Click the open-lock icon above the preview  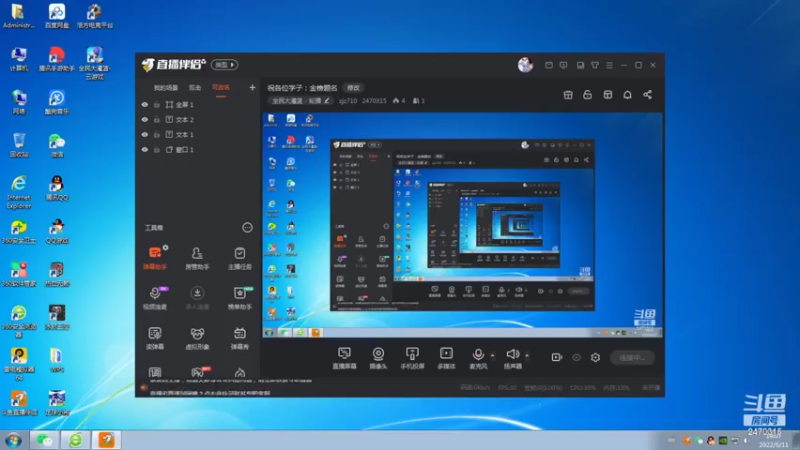[x=587, y=95]
